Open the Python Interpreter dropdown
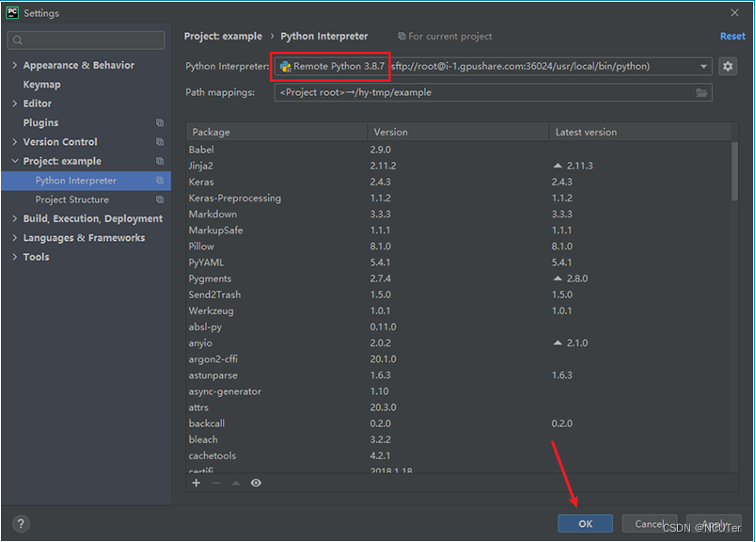This screenshot has width=756, height=542. [x=701, y=66]
